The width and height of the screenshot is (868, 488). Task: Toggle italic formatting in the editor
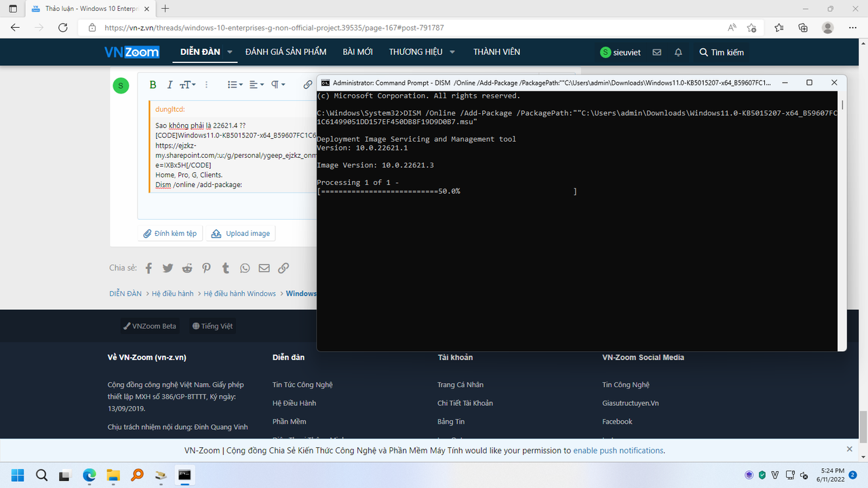(x=170, y=85)
